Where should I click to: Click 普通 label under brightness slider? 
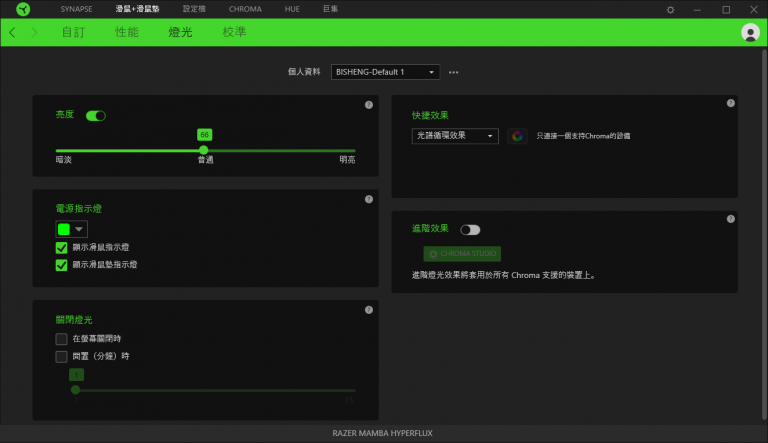point(205,160)
